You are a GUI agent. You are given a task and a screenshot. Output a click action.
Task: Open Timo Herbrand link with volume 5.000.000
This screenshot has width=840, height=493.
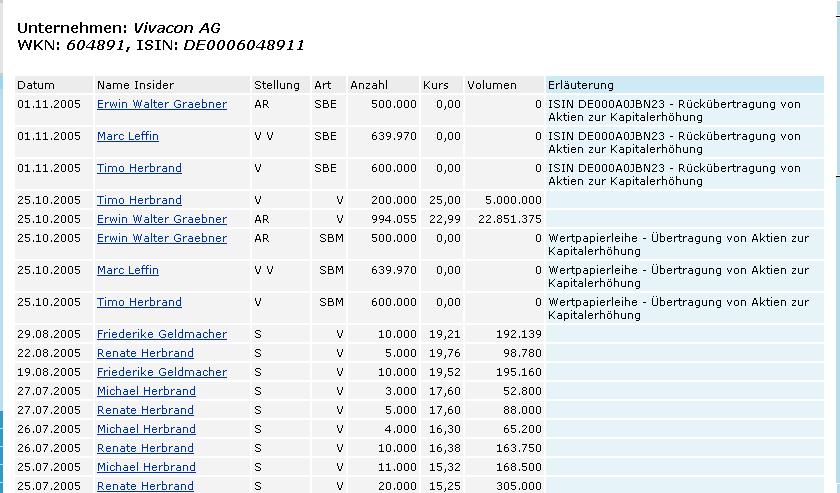pyautogui.click(x=139, y=200)
